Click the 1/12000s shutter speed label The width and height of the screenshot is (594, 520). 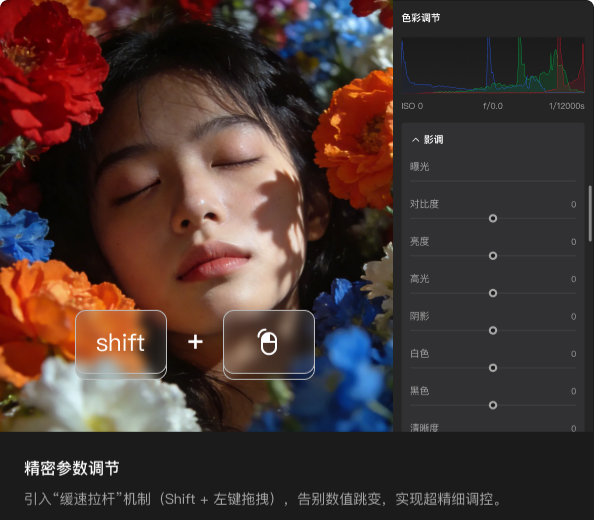[x=567, y=106]
